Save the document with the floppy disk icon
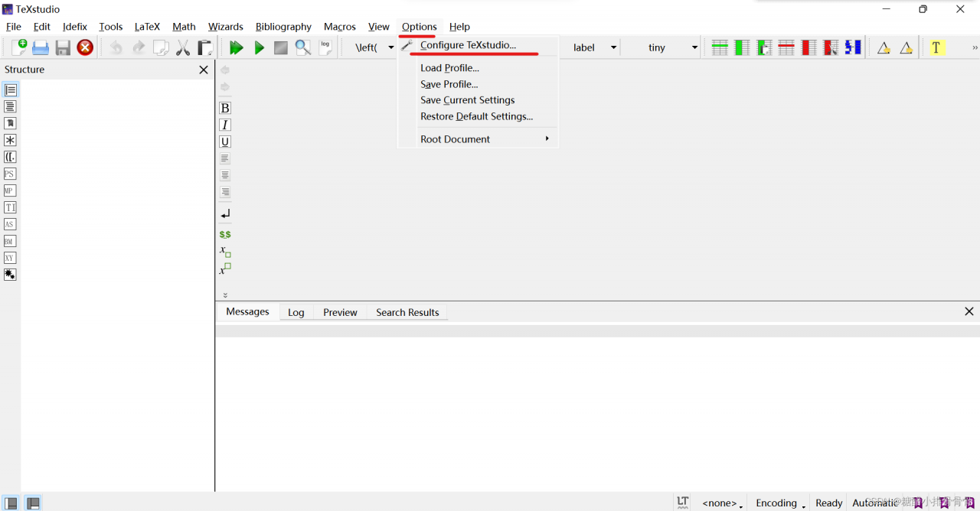Viewport: 980px width, 511px height. [x=63, y=47]
